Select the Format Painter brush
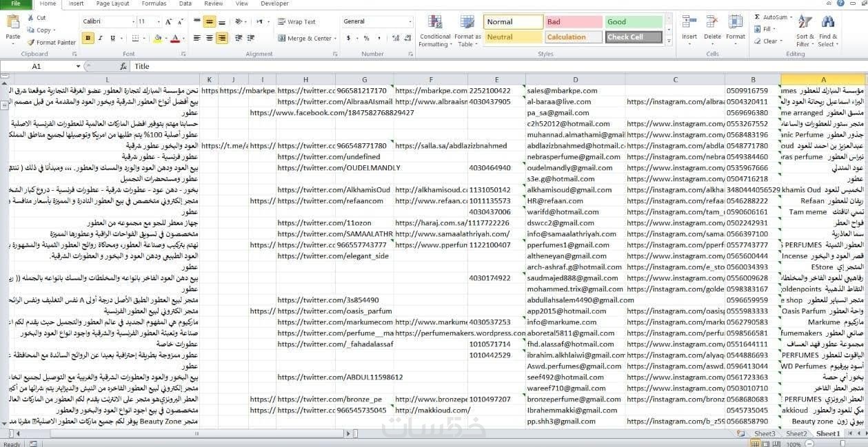This screenshot has height=447, width=868. coord(30,42)
